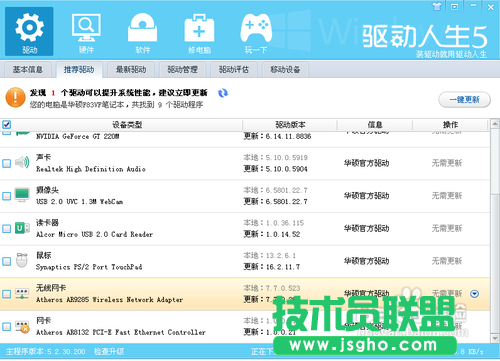Click the orange exclamation warning icon
Viewport: 500px width, 361px height.
(15, 98)
